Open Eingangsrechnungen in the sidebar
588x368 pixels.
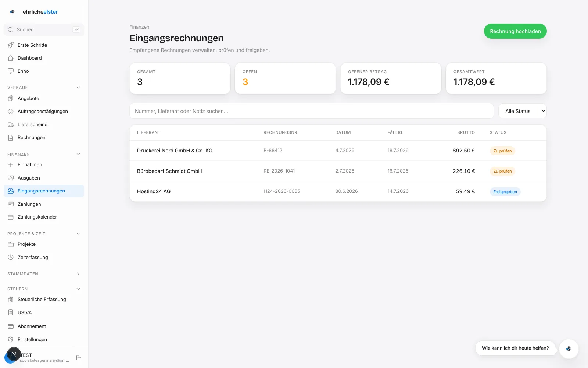pos(44,191)
